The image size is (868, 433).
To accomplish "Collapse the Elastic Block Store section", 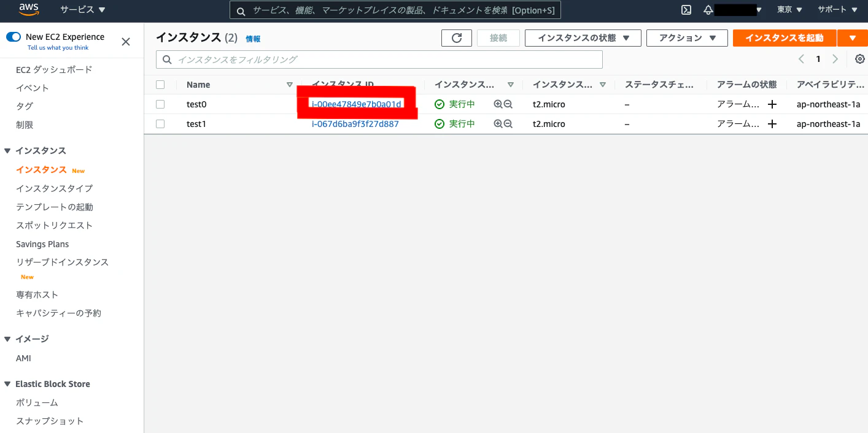I will tap(7, 384).
